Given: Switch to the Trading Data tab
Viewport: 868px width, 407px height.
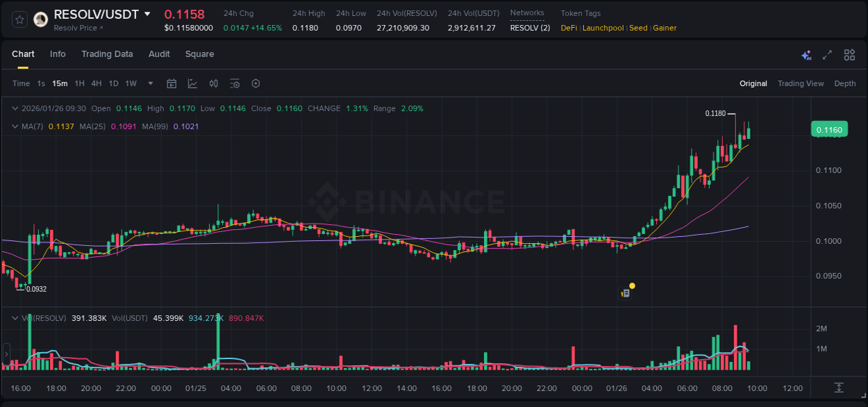Looking at the screenshot, I should pos(107,54).
